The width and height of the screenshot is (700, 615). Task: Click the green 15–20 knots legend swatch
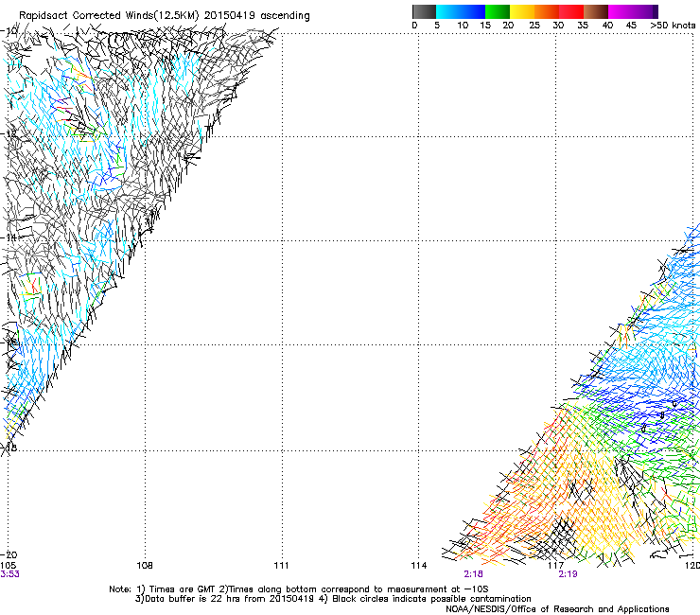click(x=498, y=11)
